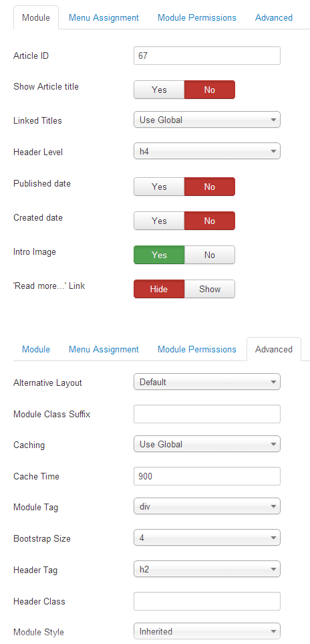
Task: Expand the Module Tag dropdown
Action: click(x=207, y=506)
